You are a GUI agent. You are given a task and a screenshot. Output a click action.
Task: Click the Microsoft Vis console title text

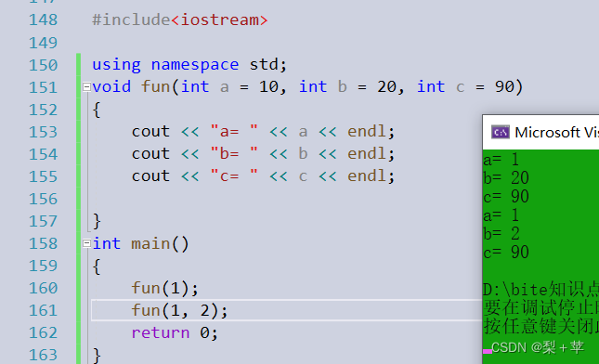556,133
